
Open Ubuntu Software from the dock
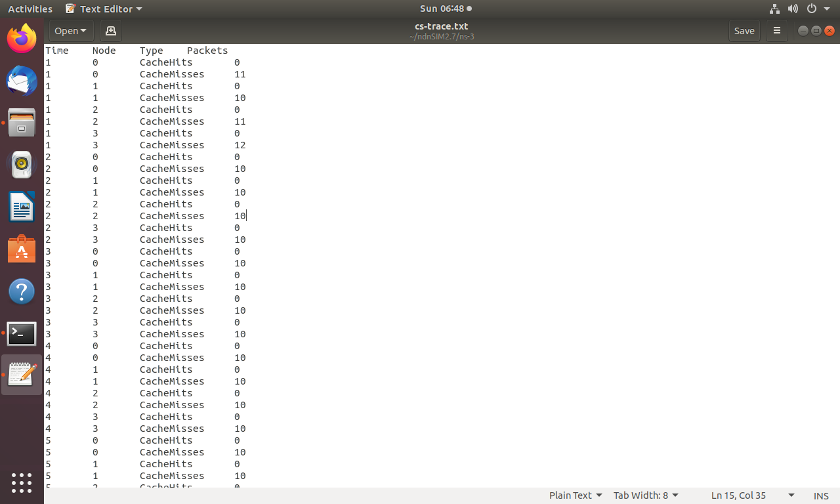[x=22, y=249]
